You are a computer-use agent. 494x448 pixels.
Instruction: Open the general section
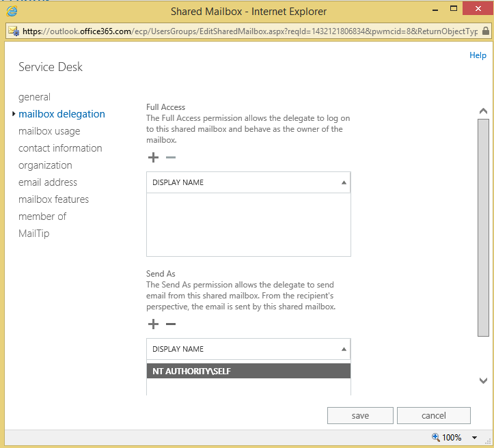click(34, 97)
